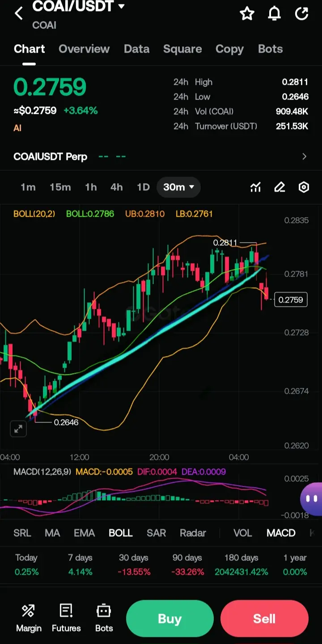Toggle the SAR indicator

[157, 533]
